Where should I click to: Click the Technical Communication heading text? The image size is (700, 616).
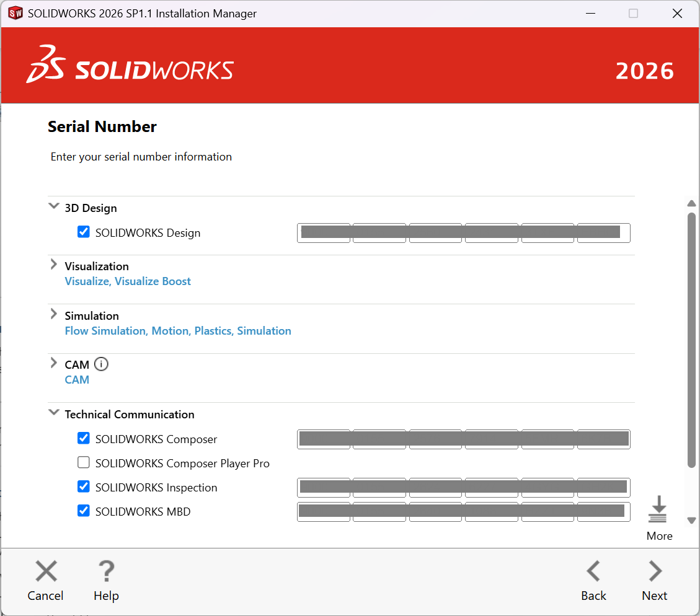coord(130,415)
